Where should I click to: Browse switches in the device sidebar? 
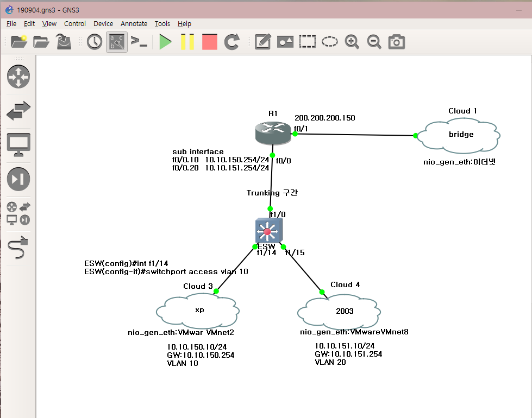click(x=18, y=111)
